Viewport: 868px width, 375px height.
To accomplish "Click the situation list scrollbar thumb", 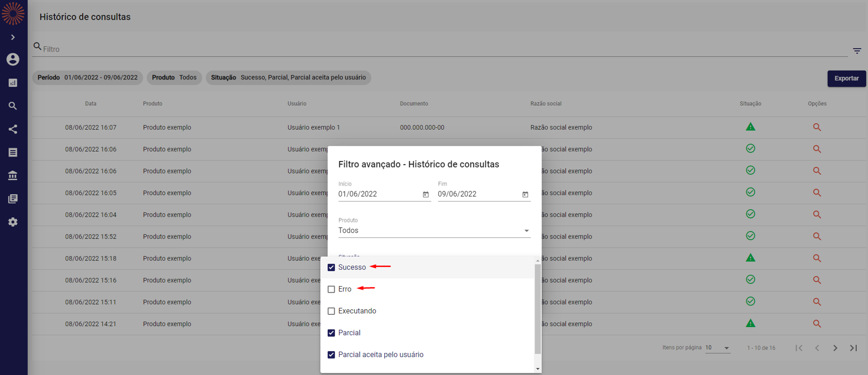I will 538,309.
